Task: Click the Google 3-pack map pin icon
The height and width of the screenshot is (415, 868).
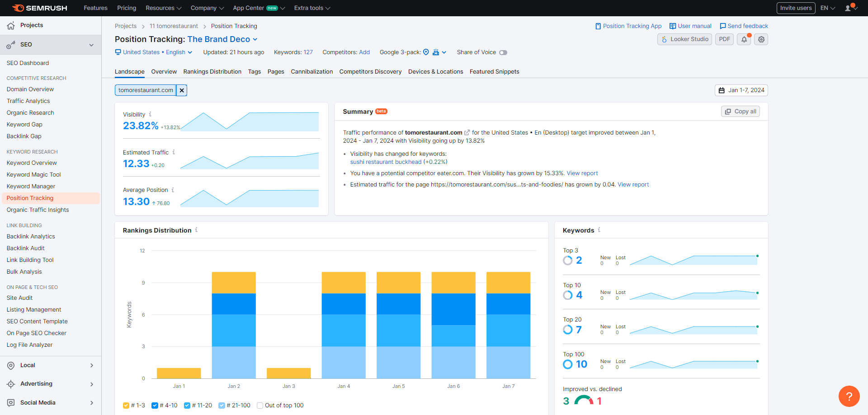Action: (425, 52)
